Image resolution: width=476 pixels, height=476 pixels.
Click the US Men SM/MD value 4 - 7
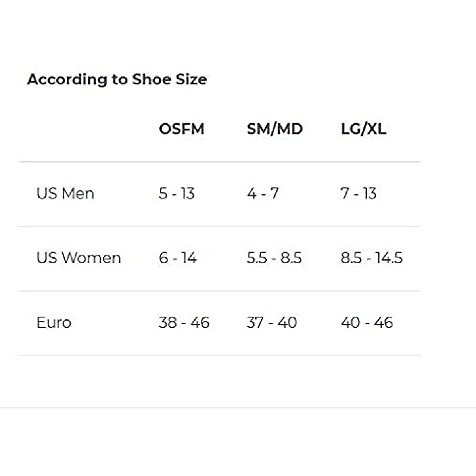[263, 194]
